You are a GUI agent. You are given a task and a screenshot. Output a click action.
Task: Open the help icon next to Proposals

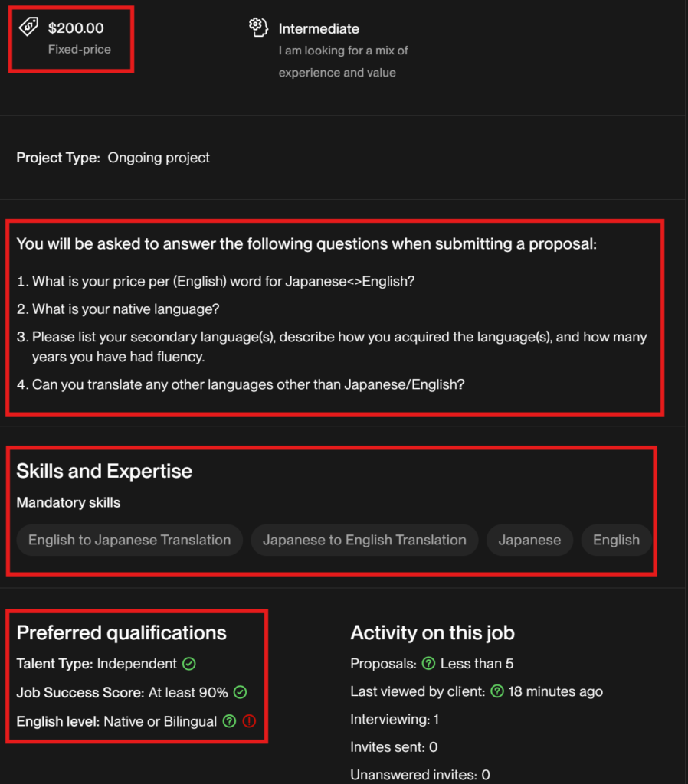[429, 664]
